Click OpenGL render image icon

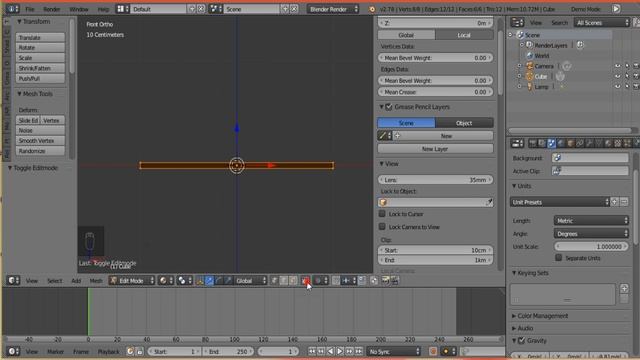tap(385, 281)
